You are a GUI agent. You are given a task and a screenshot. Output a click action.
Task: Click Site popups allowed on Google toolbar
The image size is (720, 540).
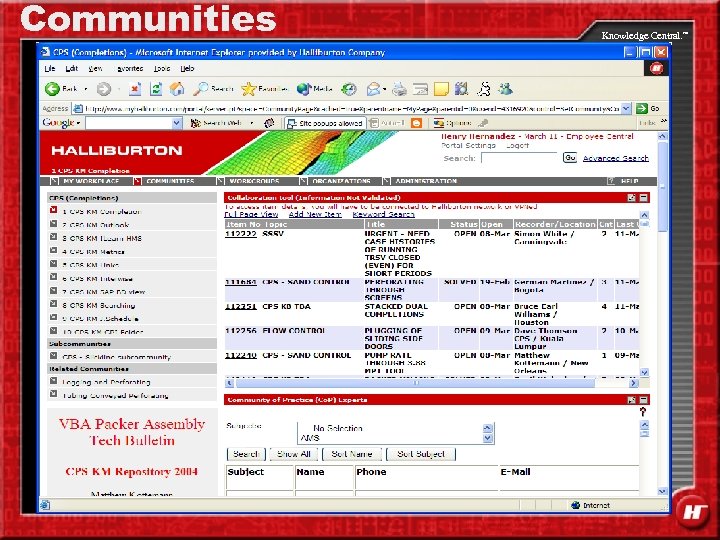[x=325, y=123]
